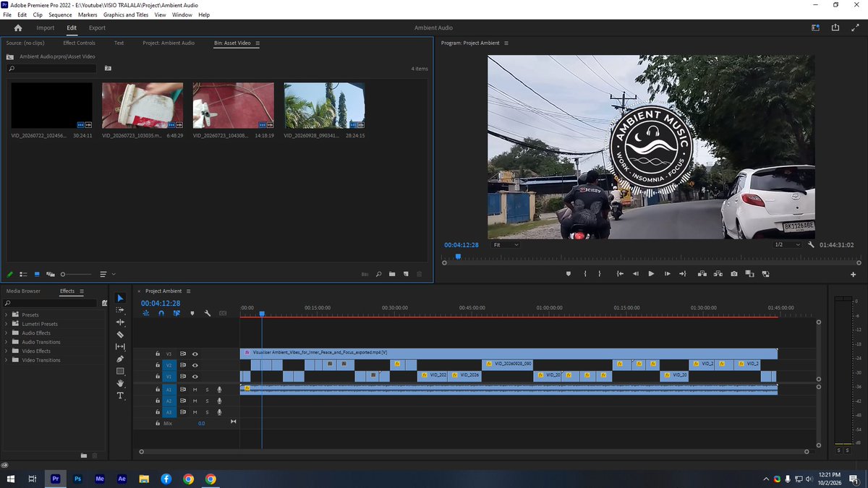Switch bin to freeform view
This screenshot has height=488, width=868.
(50, 274)
